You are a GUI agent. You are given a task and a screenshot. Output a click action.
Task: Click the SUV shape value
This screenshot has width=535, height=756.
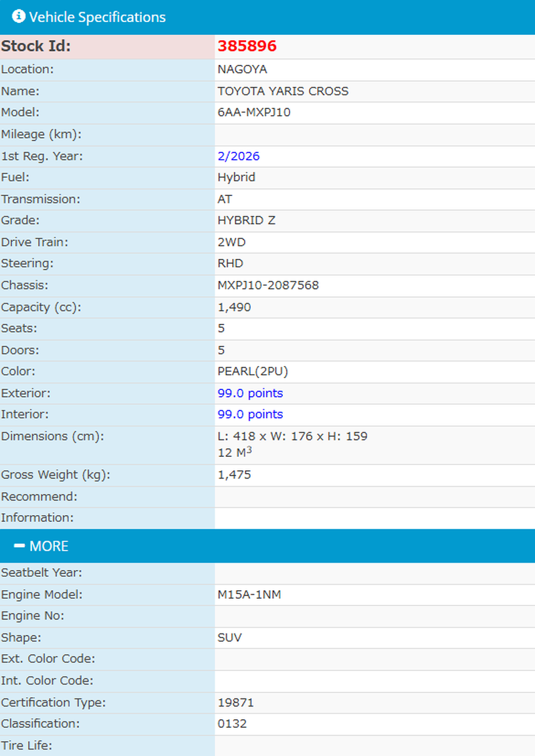click(x=229, y=638)
